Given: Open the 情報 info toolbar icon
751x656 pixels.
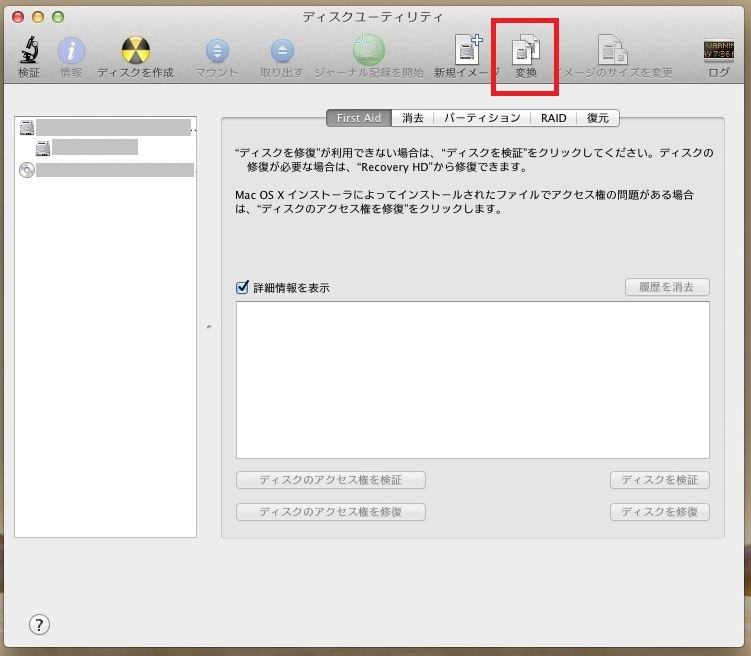Looking at the screenshot, I should tap(71, 51).
